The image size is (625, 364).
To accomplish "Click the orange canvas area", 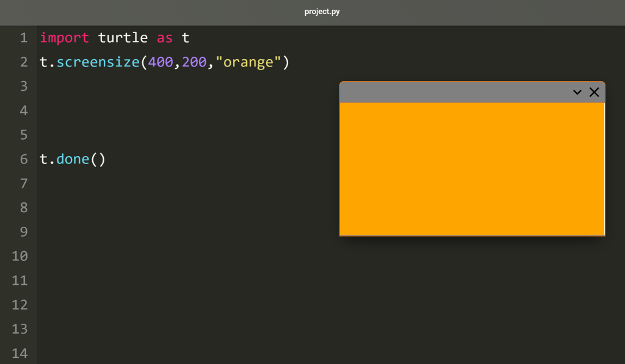I will pos(472,170).
